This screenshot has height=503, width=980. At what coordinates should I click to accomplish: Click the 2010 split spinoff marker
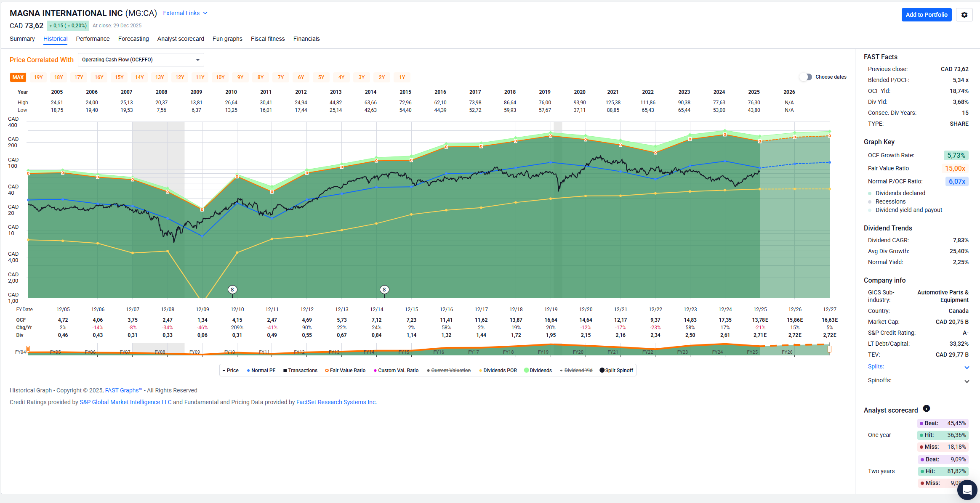(232, 289)
